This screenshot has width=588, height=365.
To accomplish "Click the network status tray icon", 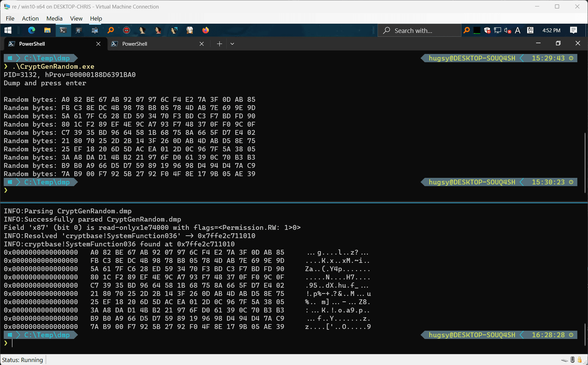I will [497, 30].
